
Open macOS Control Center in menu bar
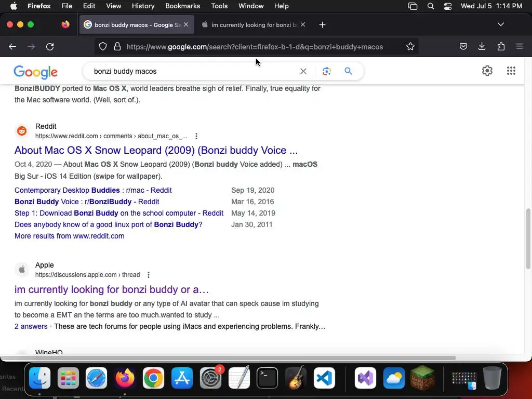coord(447,6)
